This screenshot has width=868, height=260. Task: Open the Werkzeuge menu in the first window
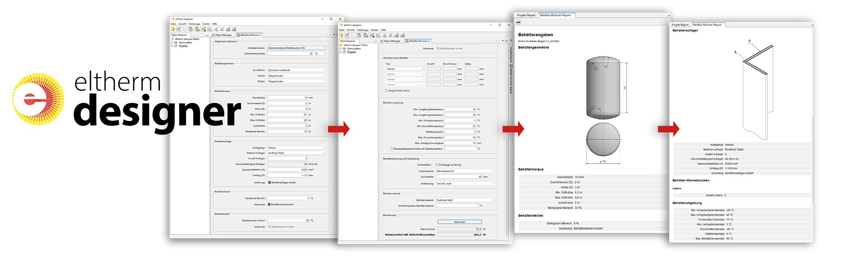(194, 24)
